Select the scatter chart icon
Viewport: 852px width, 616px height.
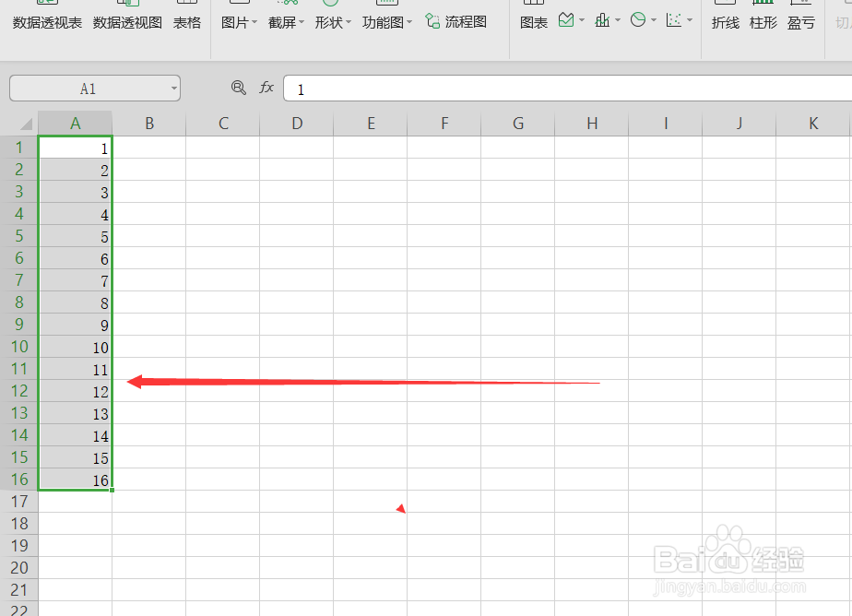click(674, 20)
